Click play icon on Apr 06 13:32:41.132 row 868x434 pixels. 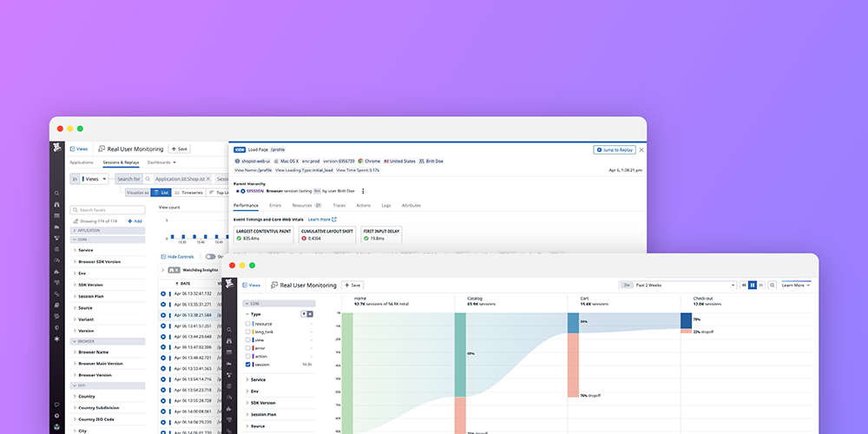coord(163,293)
